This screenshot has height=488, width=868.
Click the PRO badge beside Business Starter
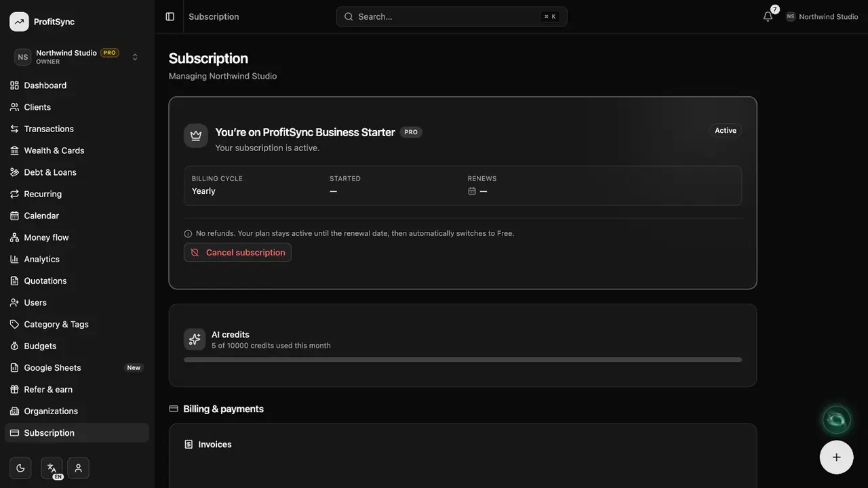[x=411, y=132]
